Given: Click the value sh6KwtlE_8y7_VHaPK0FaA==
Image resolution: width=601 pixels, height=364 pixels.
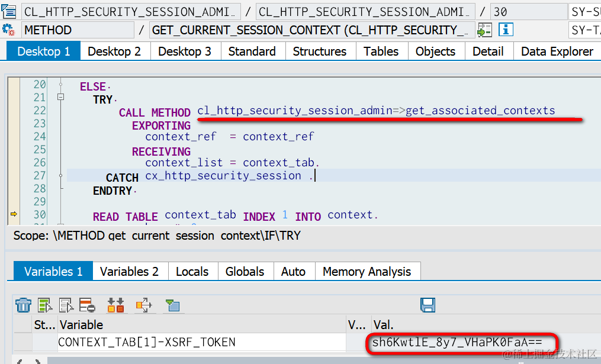Looking at the screenshot, I should coord(457,342).
